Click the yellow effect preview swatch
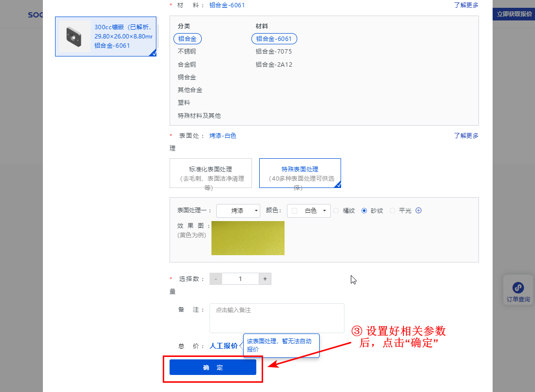The width and height of the screenshot is (535, 392). click(x=248, y=238)
